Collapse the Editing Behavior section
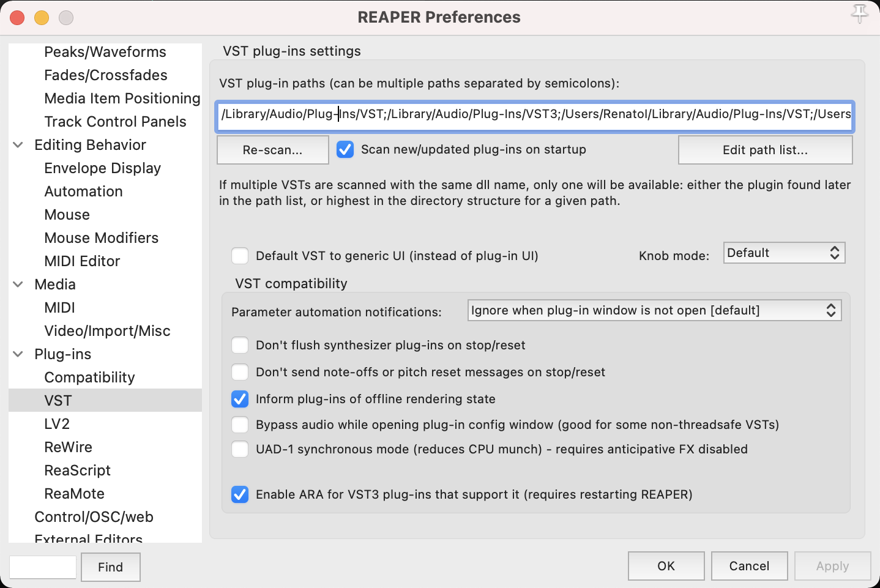Image resolution: width=880 pixels, height=588 pixels. coord(18,145)
